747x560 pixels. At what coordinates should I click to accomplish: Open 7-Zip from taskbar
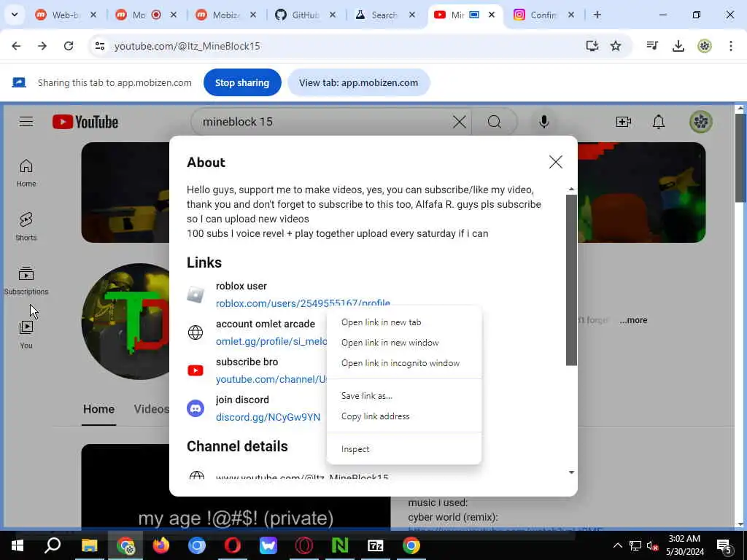pos(376,545)
